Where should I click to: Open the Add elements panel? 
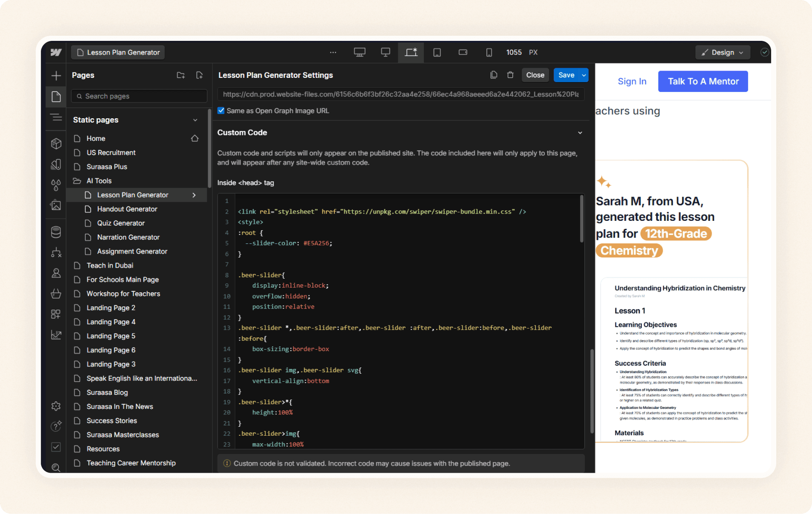tap(56, 76)
